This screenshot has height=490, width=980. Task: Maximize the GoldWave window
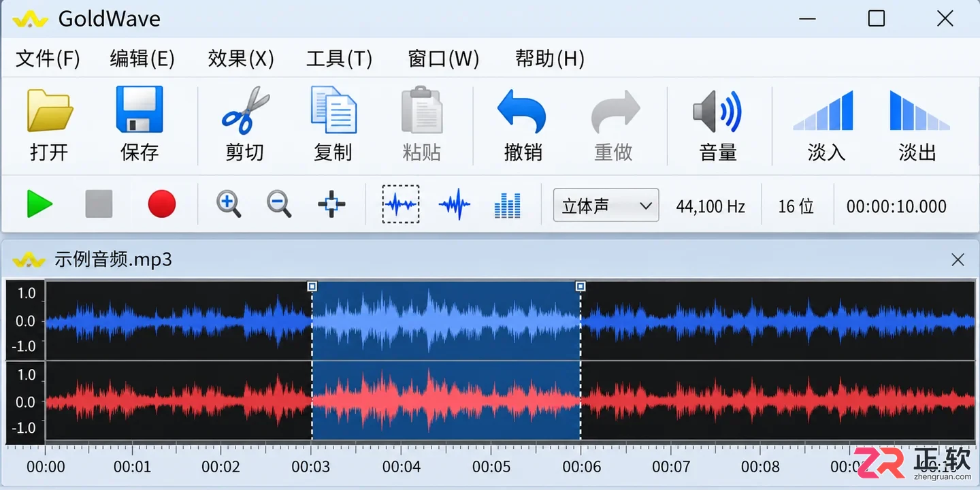point(877,18)
